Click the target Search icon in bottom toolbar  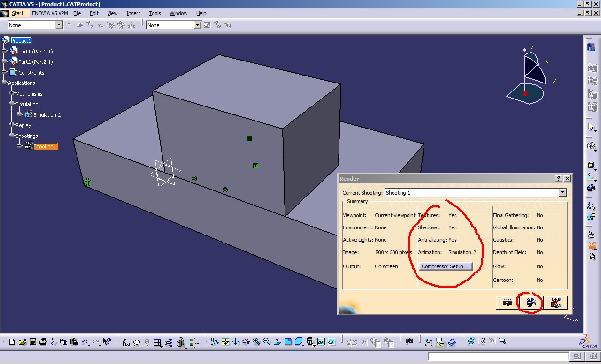(471, 342)
